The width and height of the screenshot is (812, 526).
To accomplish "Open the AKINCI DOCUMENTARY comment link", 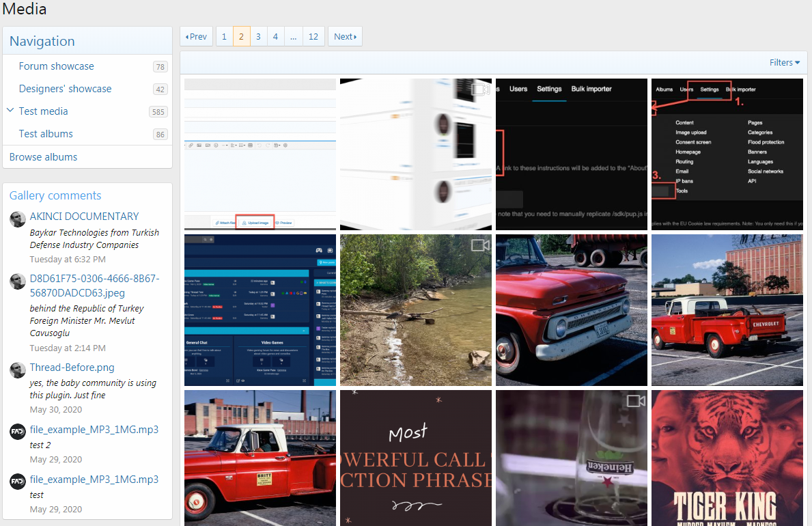I will [84, 217].
